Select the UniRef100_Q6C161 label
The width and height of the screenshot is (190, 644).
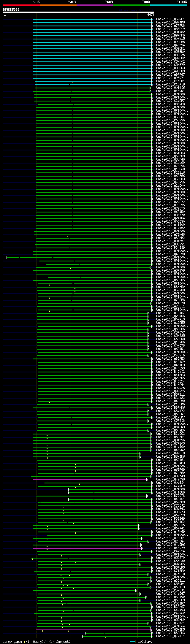[x=170, y=460]
